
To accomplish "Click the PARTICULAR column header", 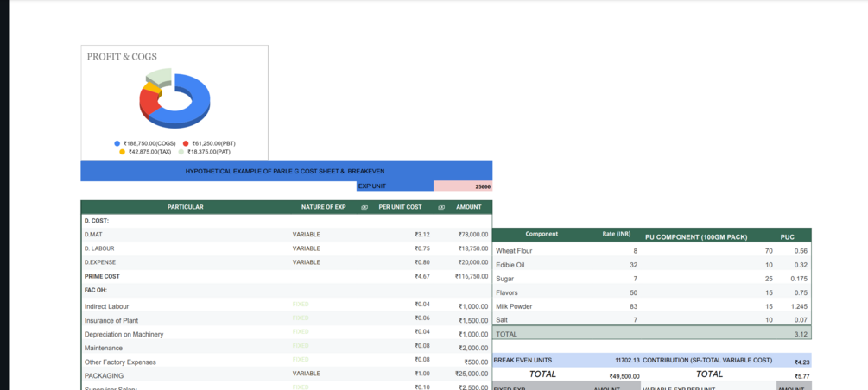I will pos(186,207).
